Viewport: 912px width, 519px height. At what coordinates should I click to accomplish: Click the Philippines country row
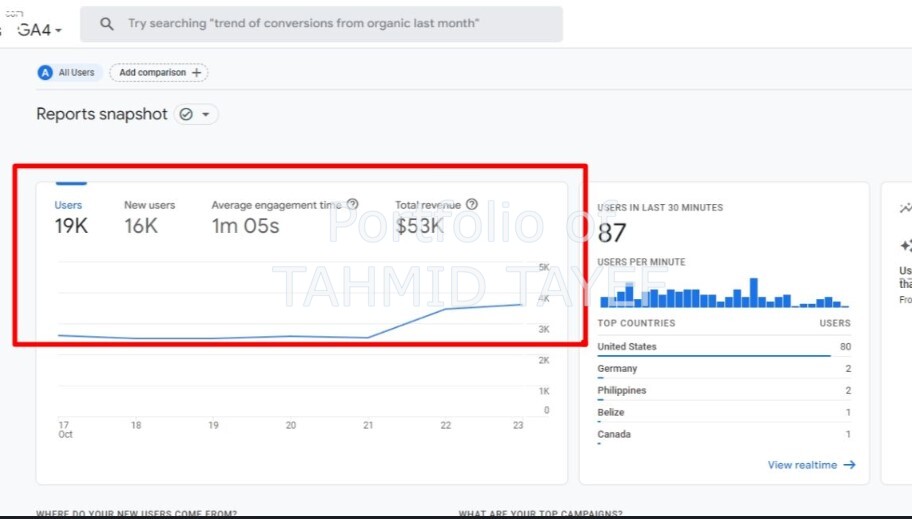(724, 390)
